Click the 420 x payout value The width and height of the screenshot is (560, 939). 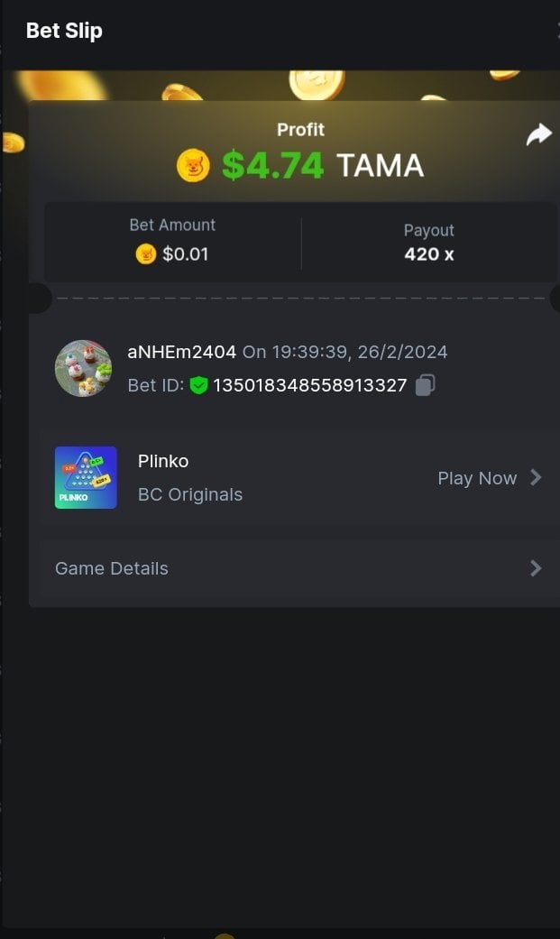coord(428,254)
